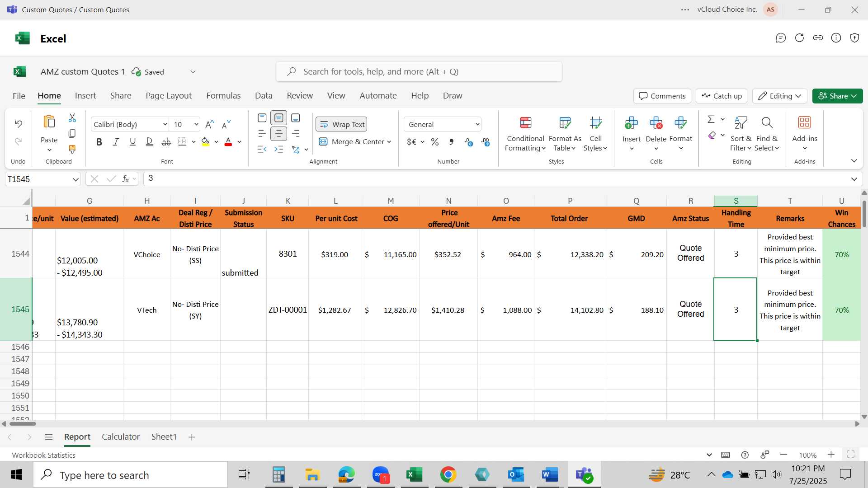Expand the Name Box dropdown
The image size is (868, 488).
click(x=75, y=179)
